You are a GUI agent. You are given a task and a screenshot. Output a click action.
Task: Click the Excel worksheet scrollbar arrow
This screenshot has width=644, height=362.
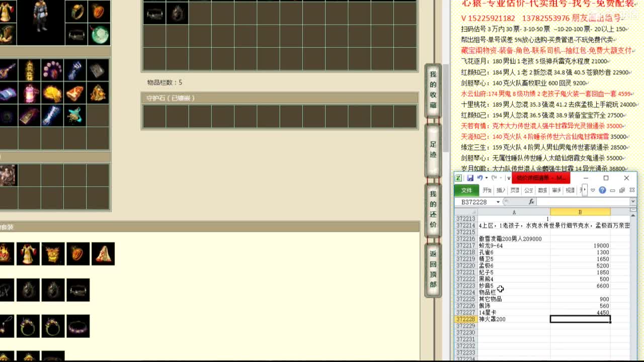[633, 215]
